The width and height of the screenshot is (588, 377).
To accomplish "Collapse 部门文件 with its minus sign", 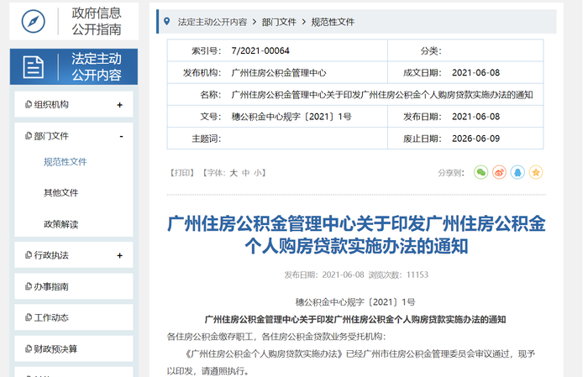I will 121,136.
